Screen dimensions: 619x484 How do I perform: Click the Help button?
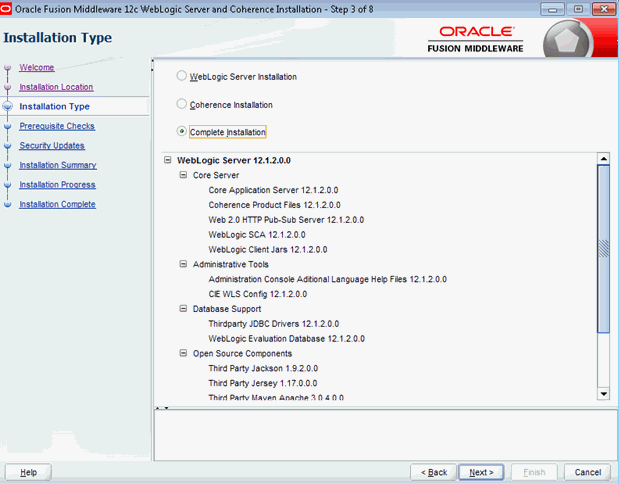28,472
